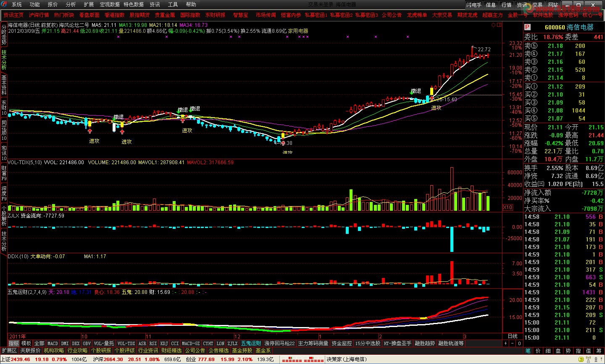
Task: Open 智慧宝 in the red toolbar
Action: coord(240,15)
